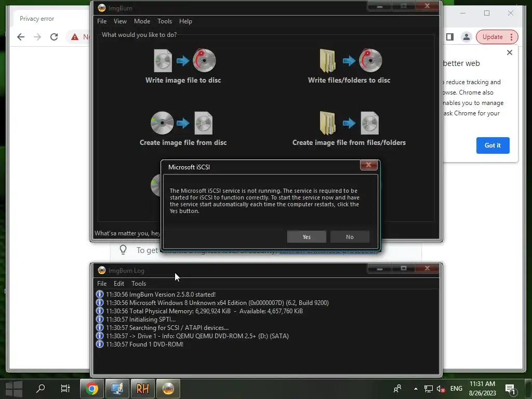Screen dimensions: 532x399
Task: Choose Write image file to disc
Action: [x=183, y=66]
